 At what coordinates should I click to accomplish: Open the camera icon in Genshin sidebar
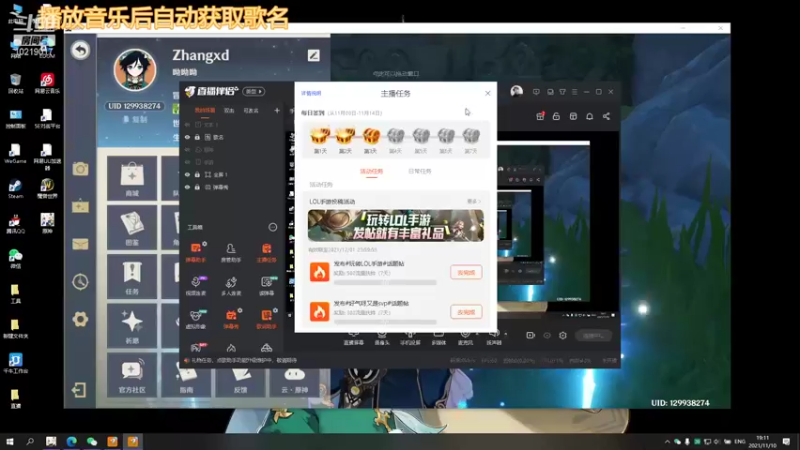coord(80,168)
